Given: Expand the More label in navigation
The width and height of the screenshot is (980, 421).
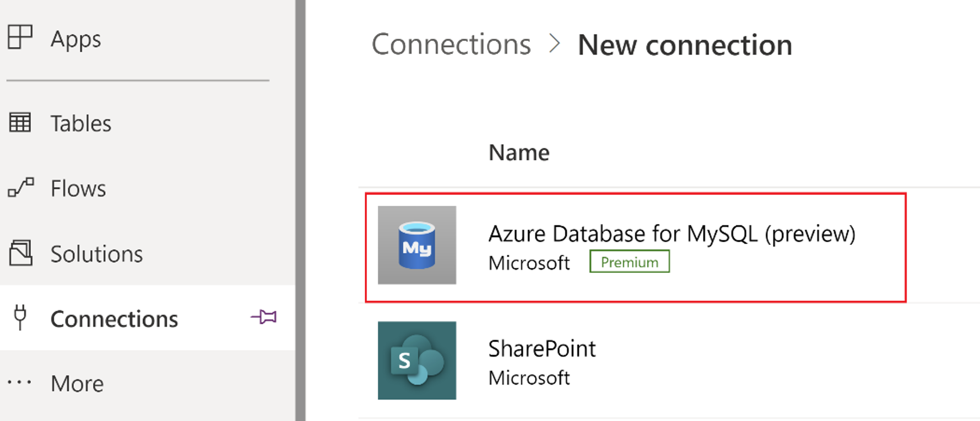Looking at the screenshot, I should pyautogui.click(x=77, y=384).
